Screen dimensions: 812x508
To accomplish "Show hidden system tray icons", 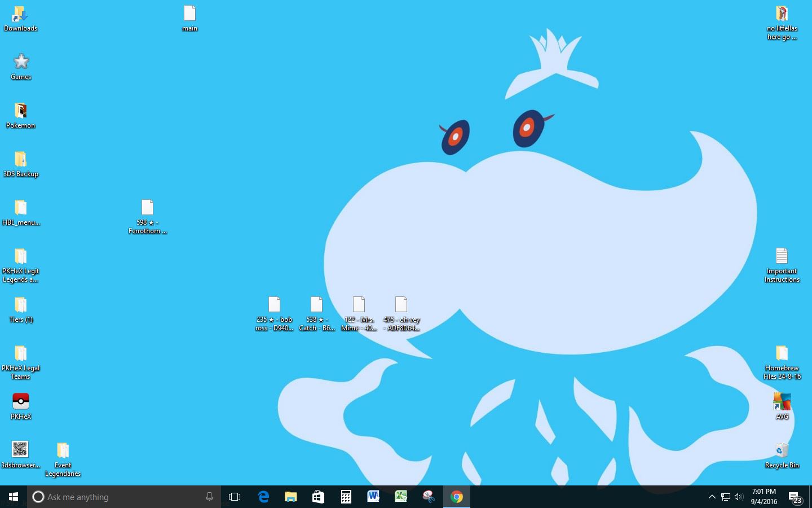I will pyautogui.click(x=712, y=497).
